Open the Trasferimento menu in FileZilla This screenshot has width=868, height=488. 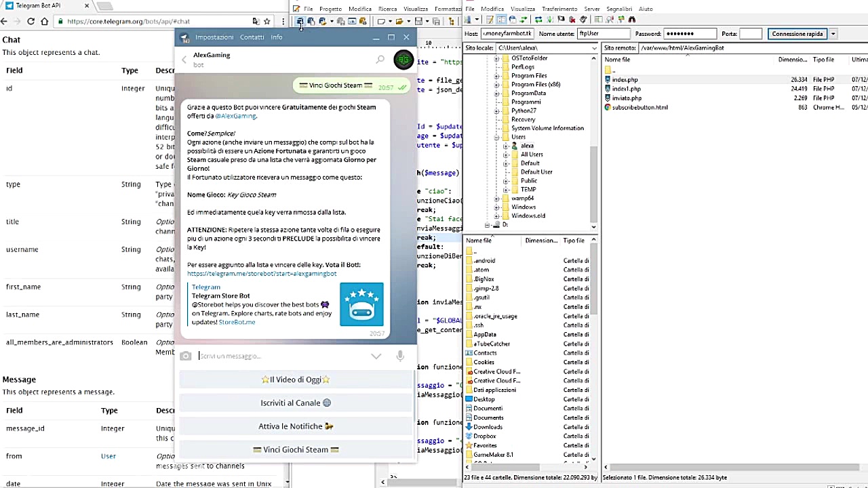click(x=559, y=9)
